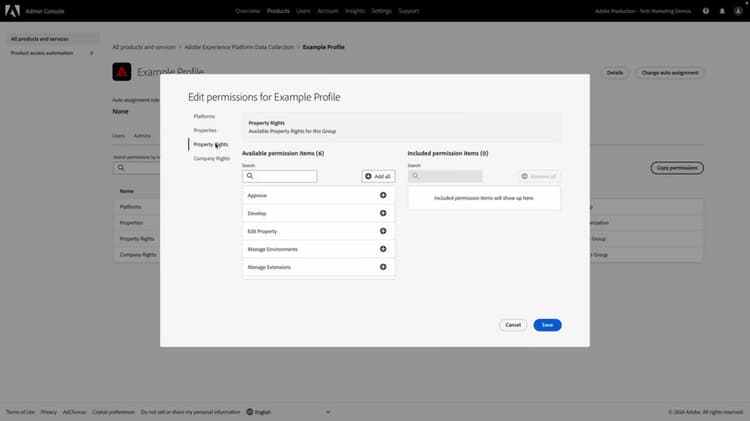Image resolution: width=750 pixels, height=421 pixels.
Task: Open the Account menu
Action: [x=328, y=11]
